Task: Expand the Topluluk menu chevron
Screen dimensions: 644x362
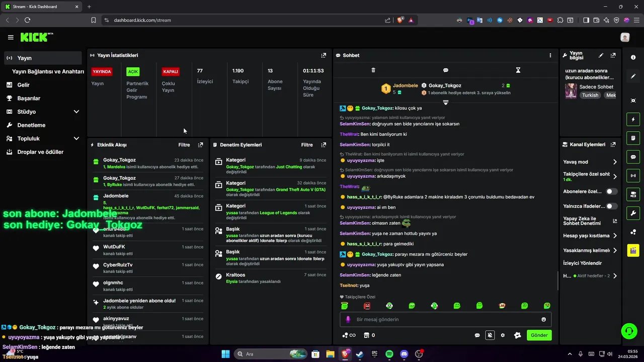Action: click(x=76, y=139)
